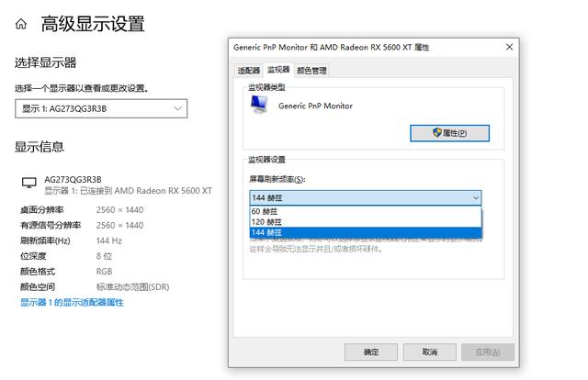Switch to the 颜色管理 tab
Image resolution: width=588 pixels, height=380 pixels.
point(311,71)
